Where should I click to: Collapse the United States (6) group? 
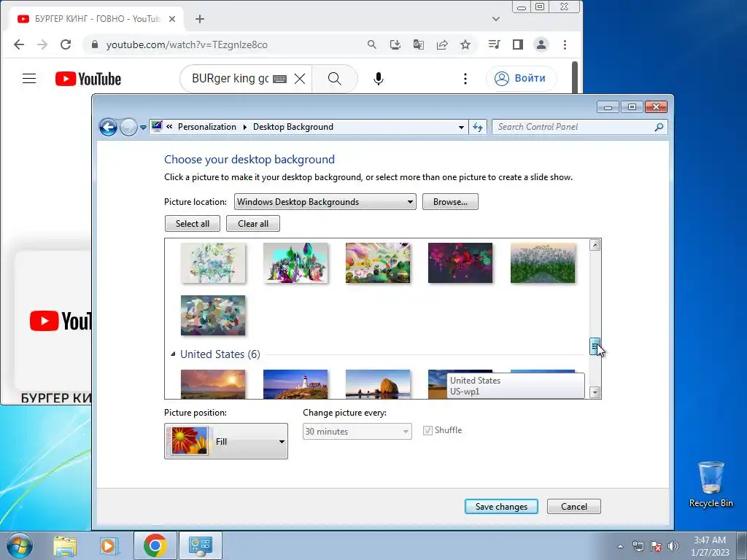tap(173, 354)
